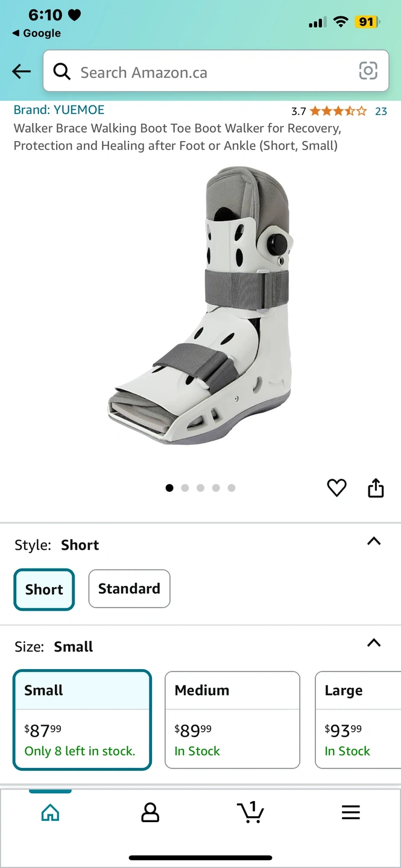Jump to third product image dot

tap(200, 488)
